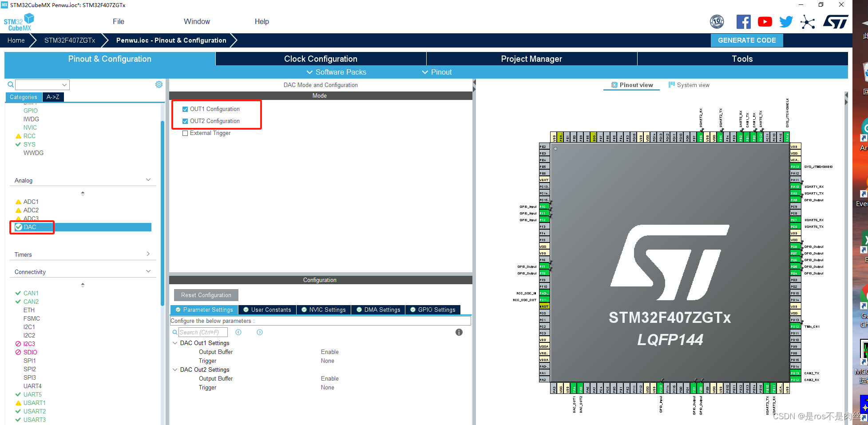Collapse Analog list with the small up arrow
Screen dimensions: 868x425
pos(83,194)
